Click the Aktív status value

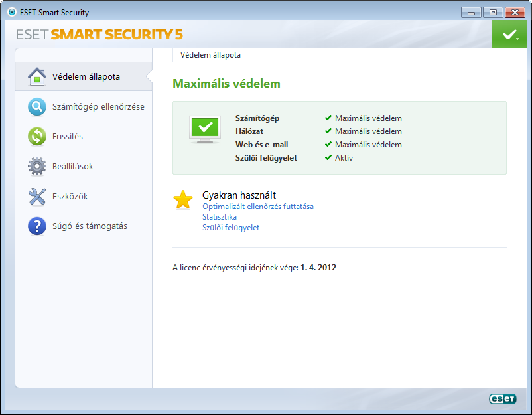point(344,158)
